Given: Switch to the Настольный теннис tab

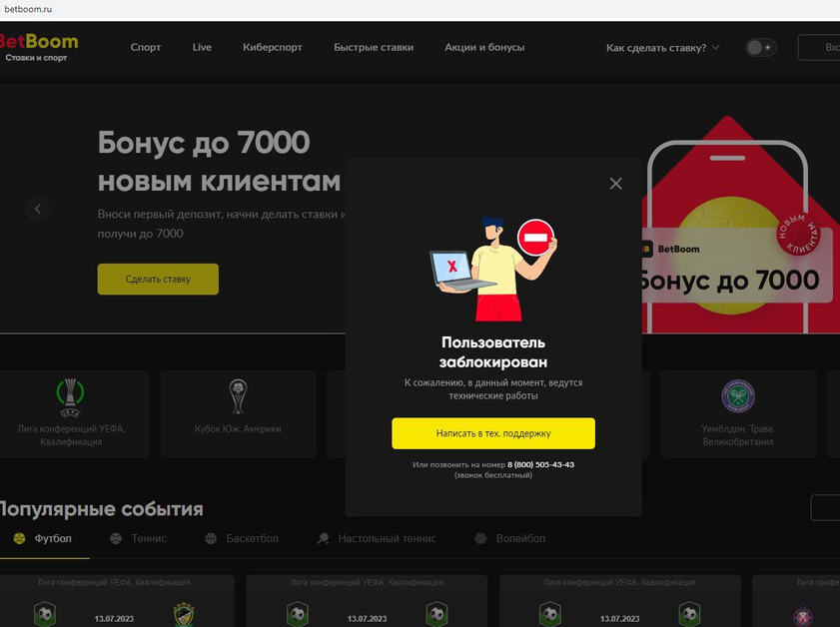Looking at the screenshot, I should click(377, 539).
